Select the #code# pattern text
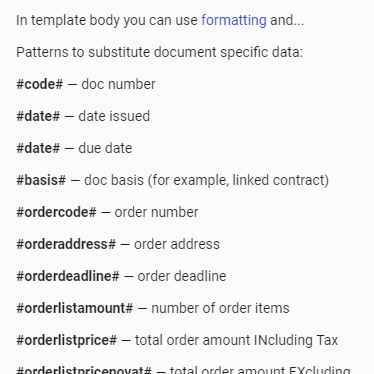 [40, 84]
